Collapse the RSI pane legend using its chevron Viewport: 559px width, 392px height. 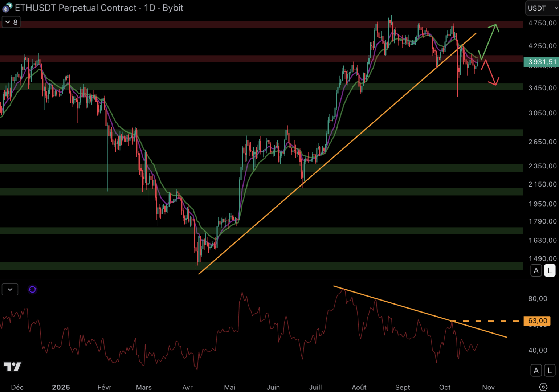(10, 289)
